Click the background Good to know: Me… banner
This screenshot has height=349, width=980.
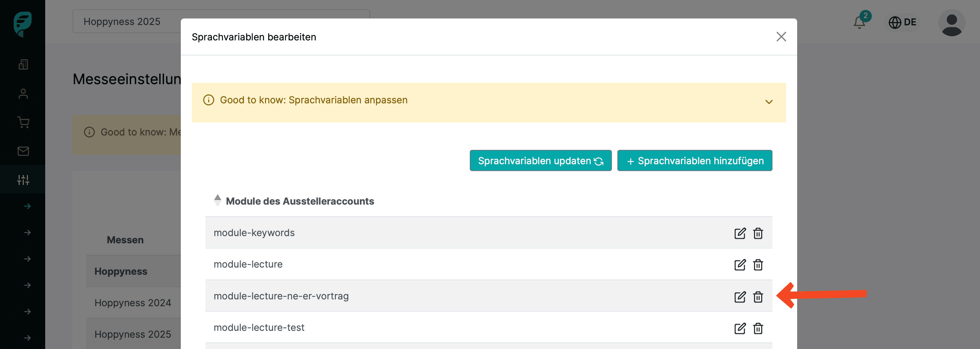click(x=127, y=134)
